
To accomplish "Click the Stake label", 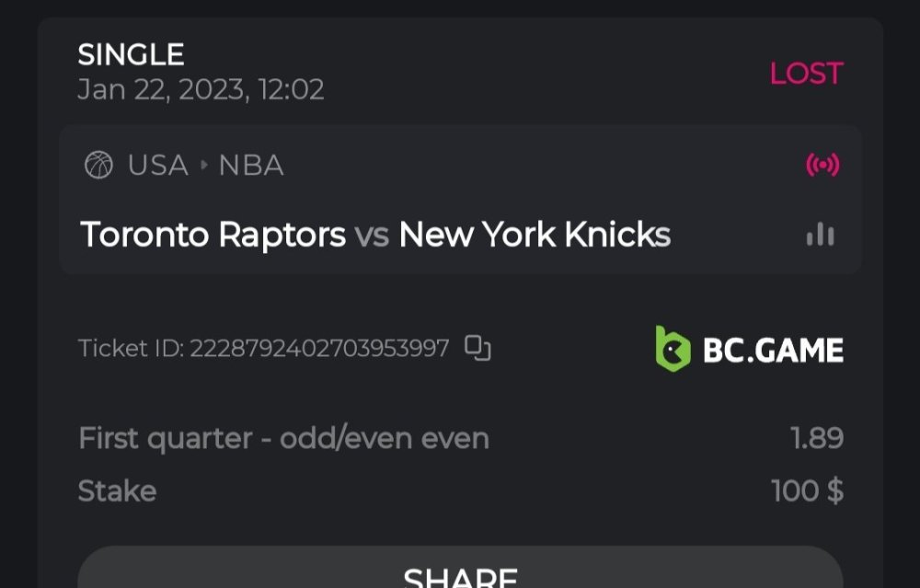I will tap(117, 491).
